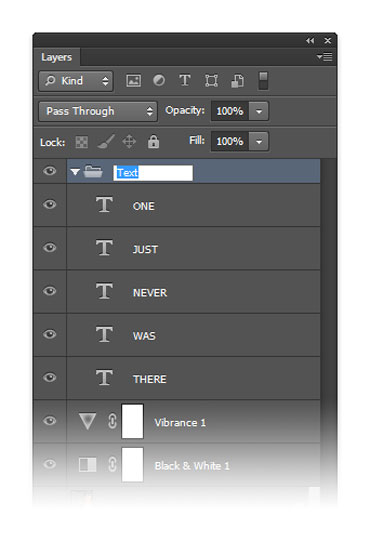Filter for adjustment layers icon
The image size is (370, 542).
tap(159, 81)
